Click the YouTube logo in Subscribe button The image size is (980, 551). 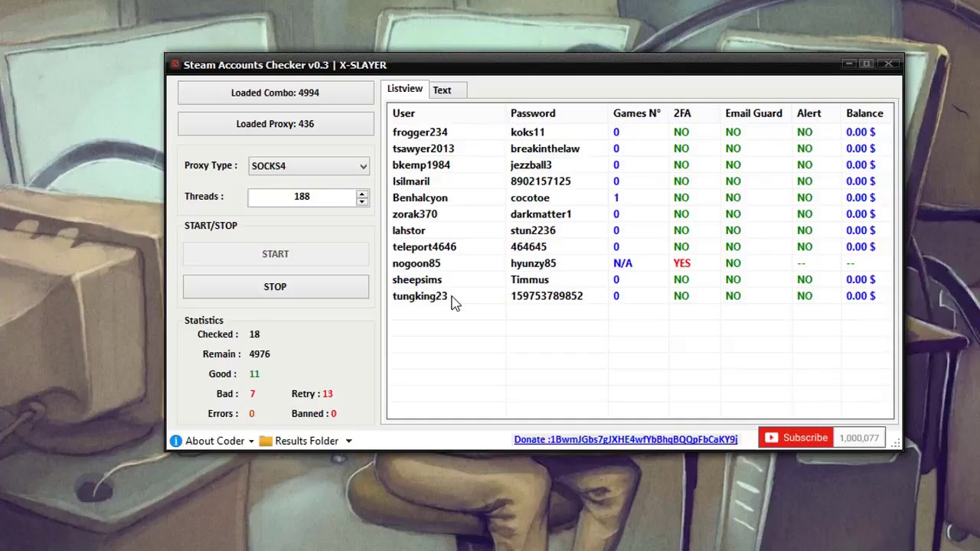(771, 438)
